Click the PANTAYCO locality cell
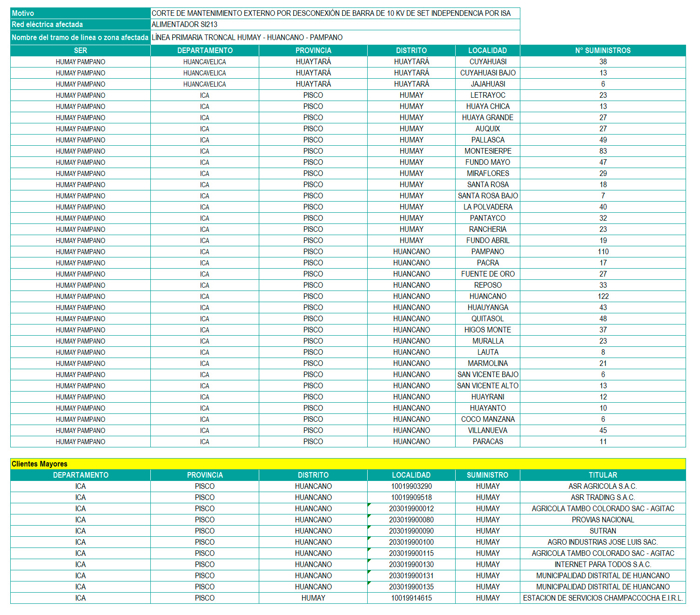700x615 pixels. [488, 218]
